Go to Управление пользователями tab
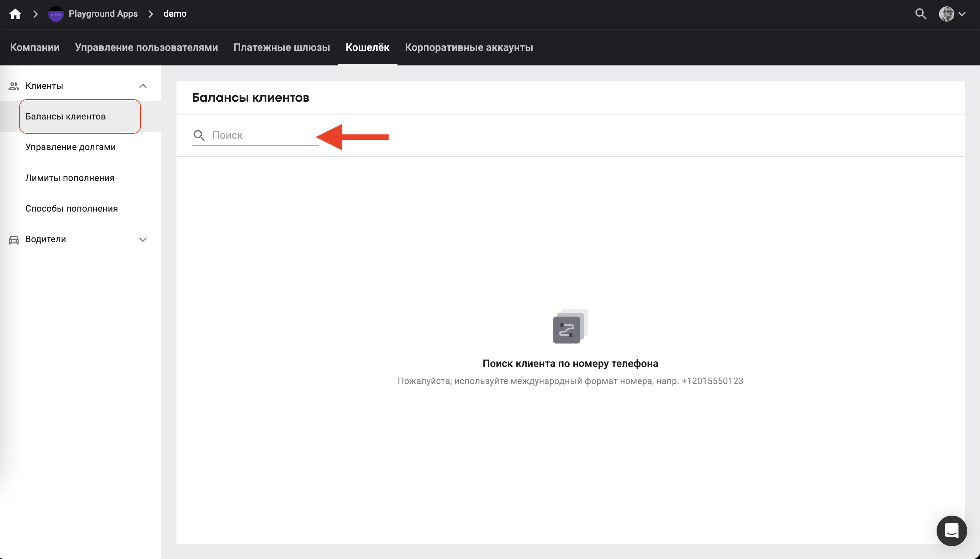The width and height of the screenshot is (980, 559). pos(146,47)
